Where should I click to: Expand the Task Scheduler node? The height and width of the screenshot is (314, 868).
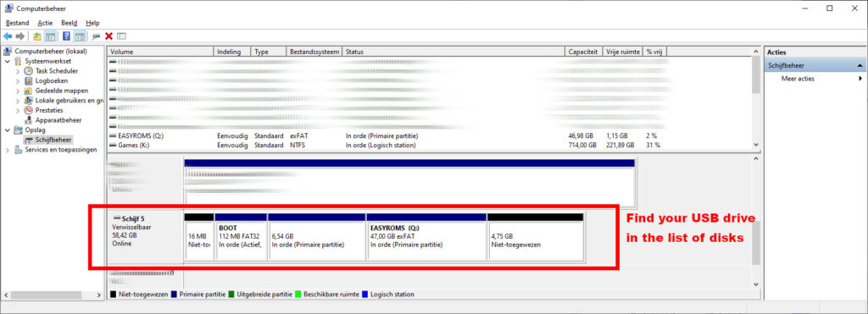[18, 71]
